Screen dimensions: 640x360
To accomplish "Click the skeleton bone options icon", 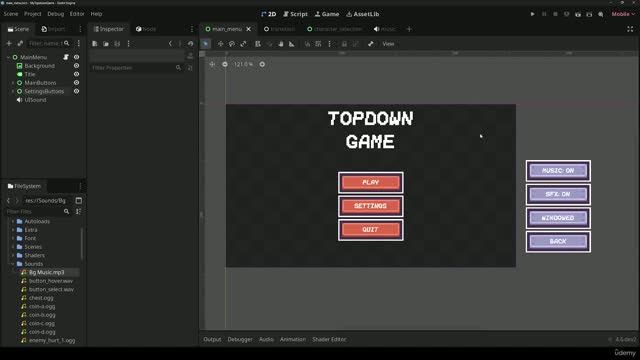I will pos(371,44).
